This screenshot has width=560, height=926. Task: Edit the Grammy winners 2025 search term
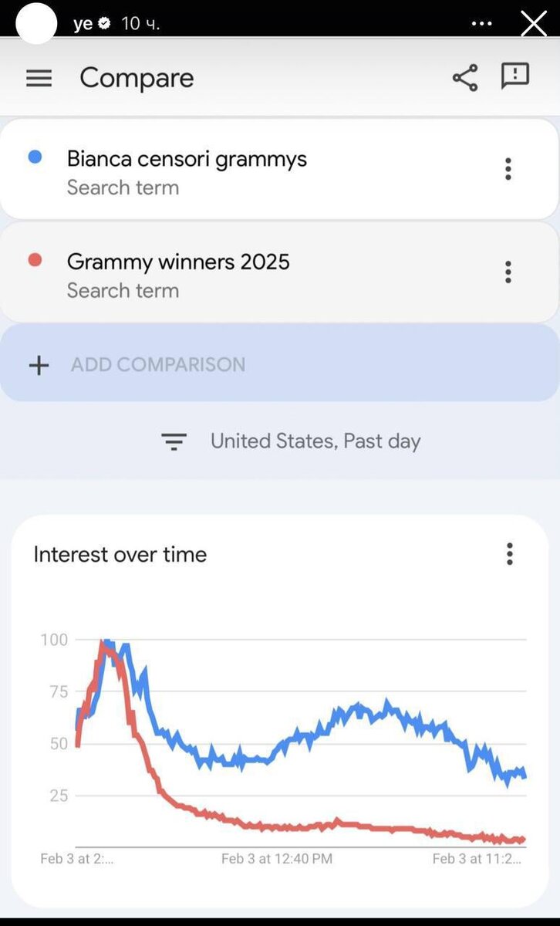click(x=178, y=262)
